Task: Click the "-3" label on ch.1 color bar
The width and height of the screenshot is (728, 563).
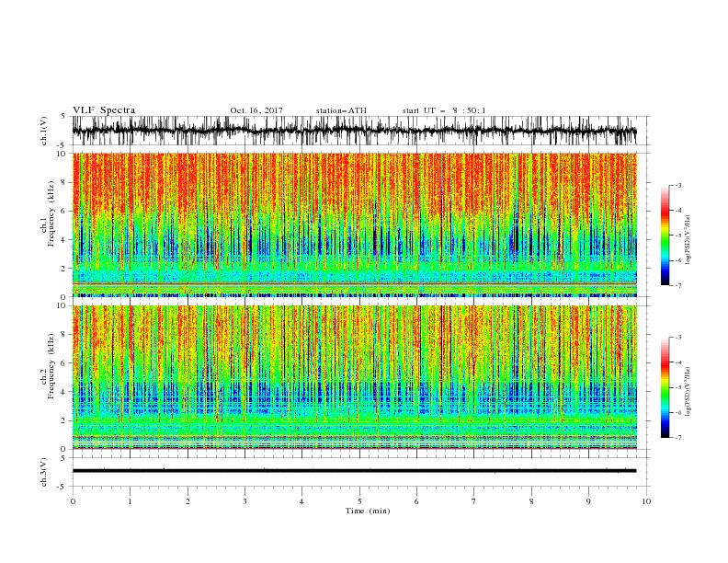Action: [678, 185]
